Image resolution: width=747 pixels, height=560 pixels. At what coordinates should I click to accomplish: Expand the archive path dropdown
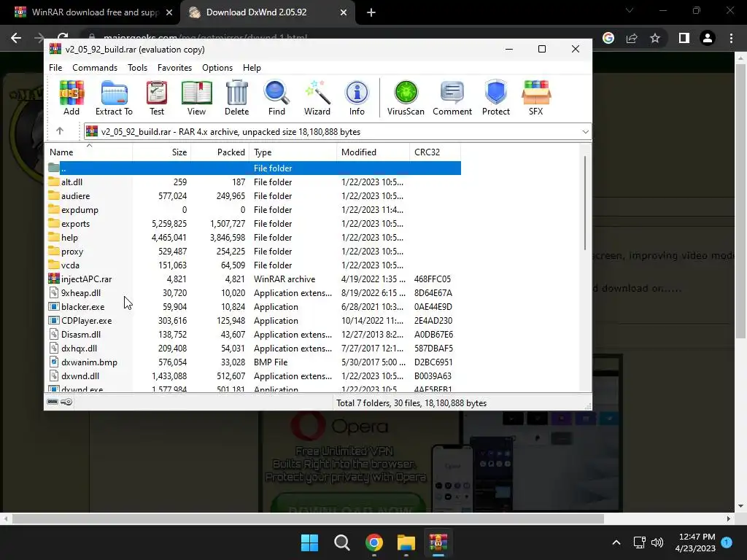point(585,132)
